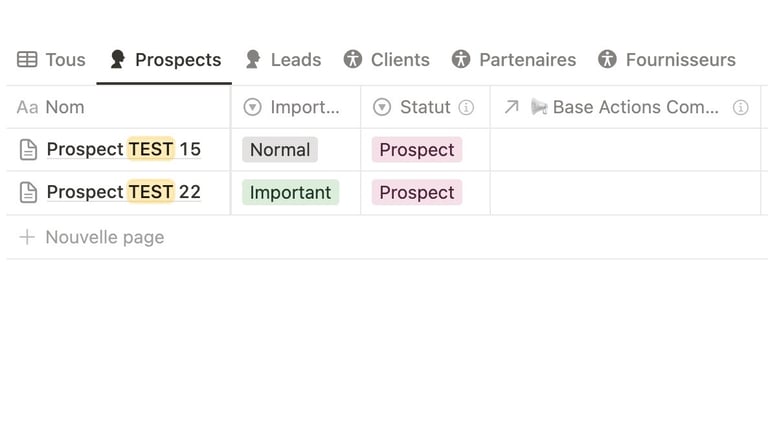
Task: Open the Prospect TEST 22 page
Action: pyautogui.click(x=123, y=192)
